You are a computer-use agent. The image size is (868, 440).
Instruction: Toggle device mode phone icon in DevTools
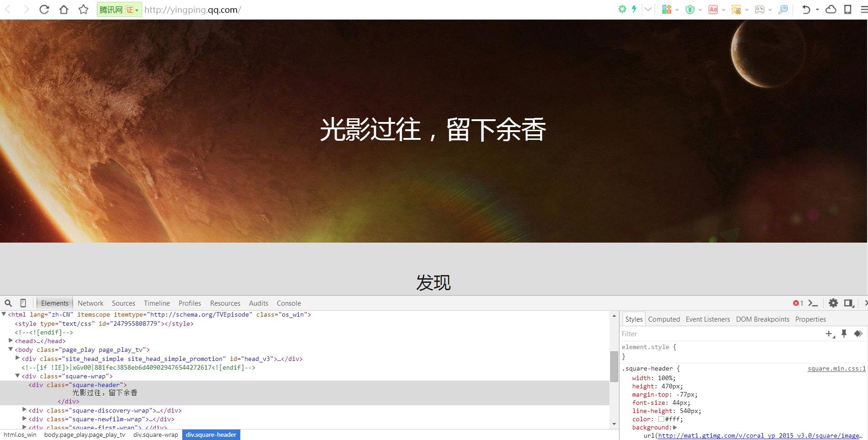tap(23, 303)
